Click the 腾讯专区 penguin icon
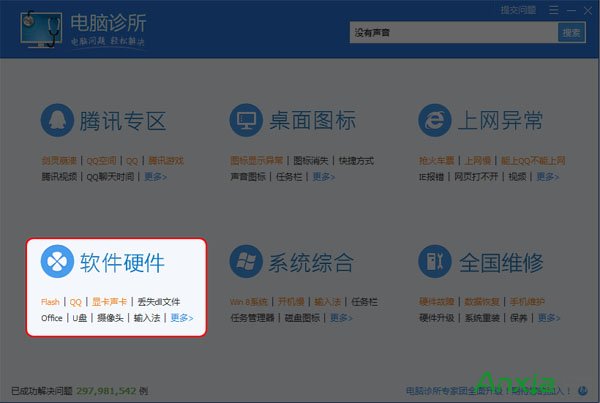 coord(57,121)
